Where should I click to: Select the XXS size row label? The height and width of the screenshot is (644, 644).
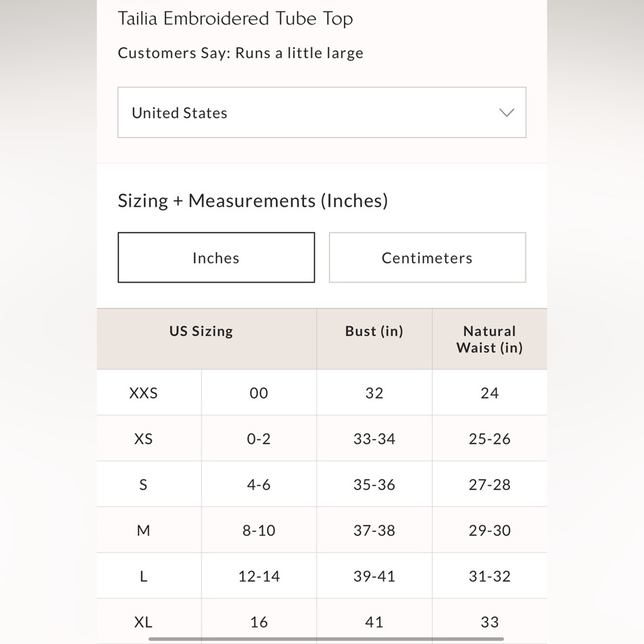pos(144,393)
